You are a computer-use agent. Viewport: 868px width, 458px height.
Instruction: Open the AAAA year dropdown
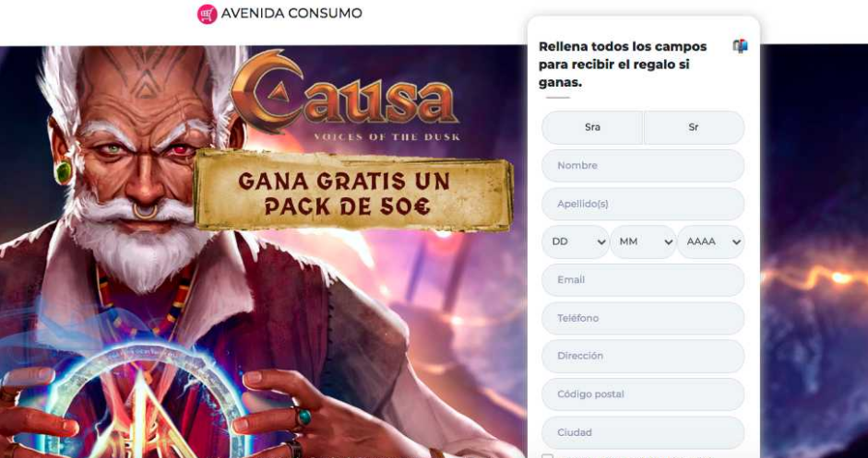pyautogui.click(x=711, y=241)
